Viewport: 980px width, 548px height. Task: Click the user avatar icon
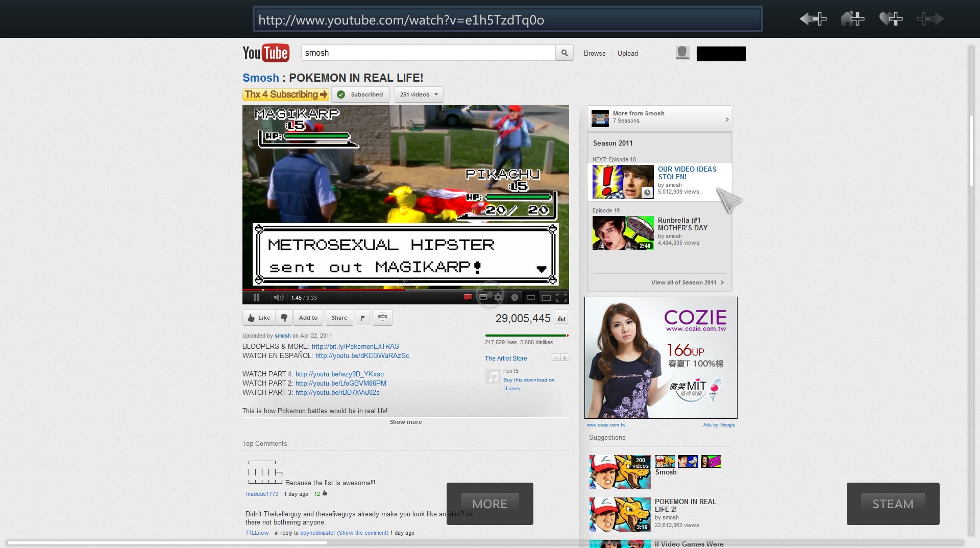pos(682,53)
